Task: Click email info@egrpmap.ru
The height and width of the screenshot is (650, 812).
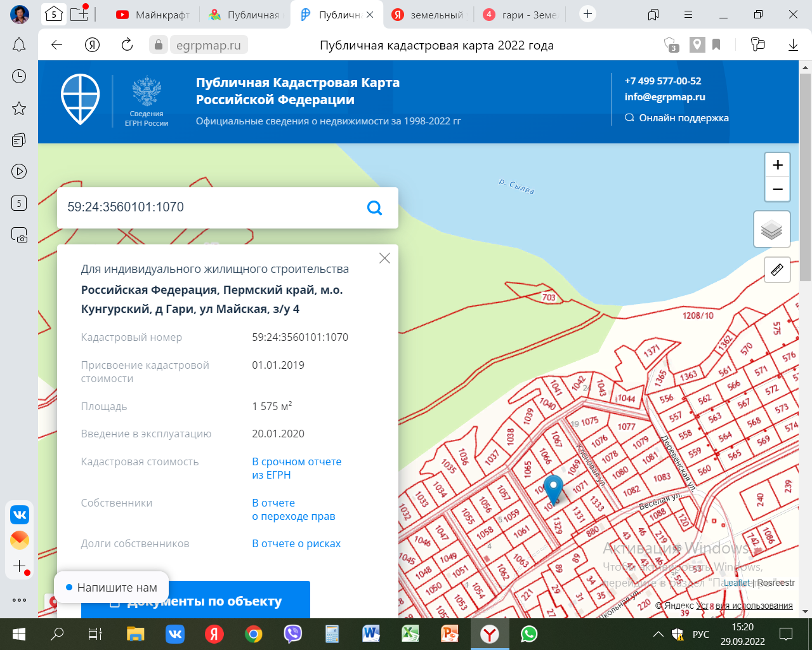Action: click(x=665, y=97)
